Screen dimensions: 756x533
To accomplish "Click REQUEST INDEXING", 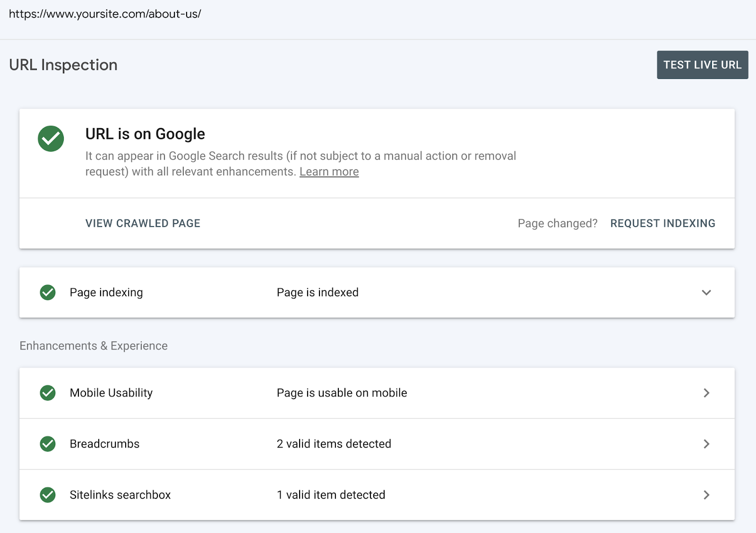I will click(663, 223).
